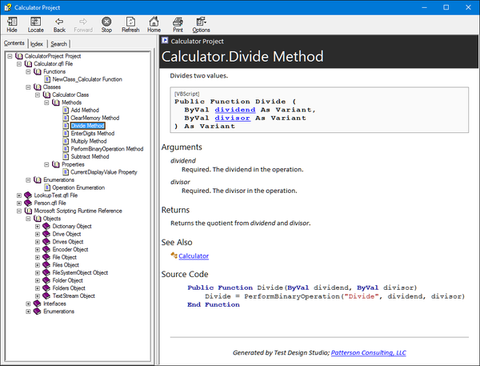Switch to the Search tab
This screenshot has width=480, height=366.
pyautogui.click(x=59, y=44)
